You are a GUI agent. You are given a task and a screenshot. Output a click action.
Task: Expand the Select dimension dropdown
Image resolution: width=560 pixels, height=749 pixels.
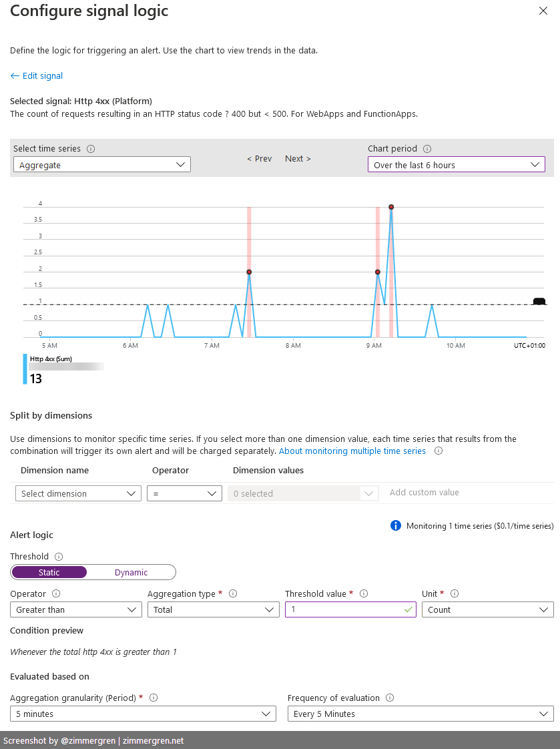pyautogui.click(x=78, y=493)
